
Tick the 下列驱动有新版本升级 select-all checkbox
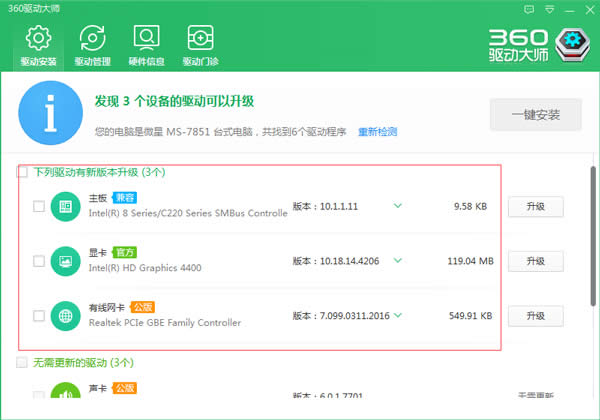tap(22, 172)
